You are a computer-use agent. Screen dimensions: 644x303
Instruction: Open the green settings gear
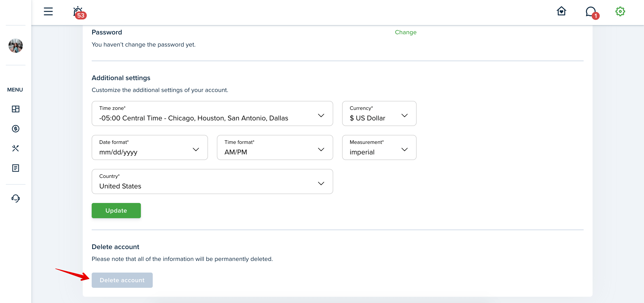point(620,11)
